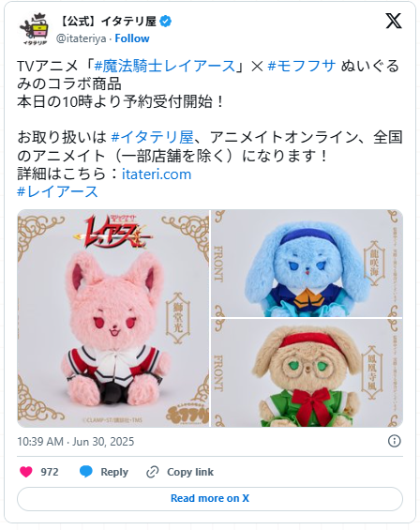
Task: Like the post with heart icon
Action: click(x=26, y=472)
